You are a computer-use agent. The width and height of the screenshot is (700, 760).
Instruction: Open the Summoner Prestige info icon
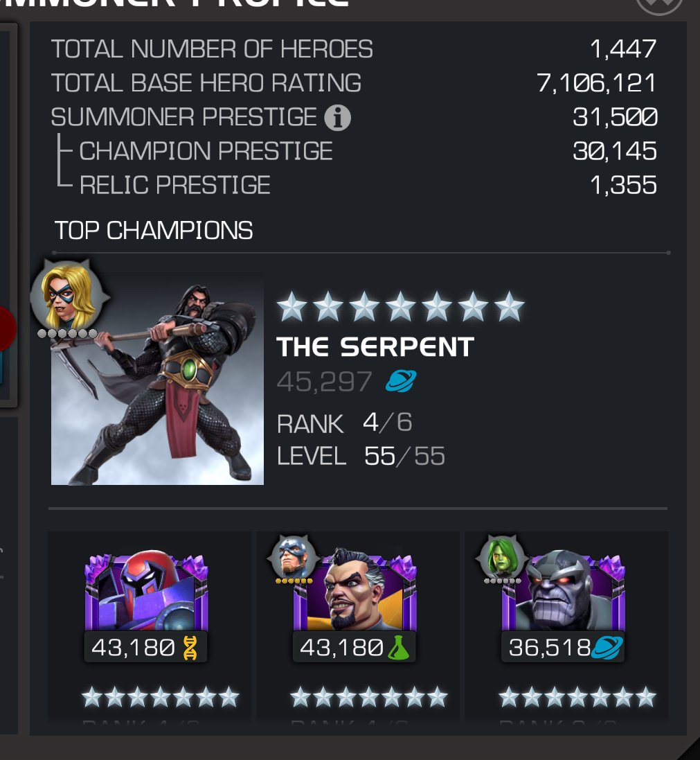tap(337, 118)
